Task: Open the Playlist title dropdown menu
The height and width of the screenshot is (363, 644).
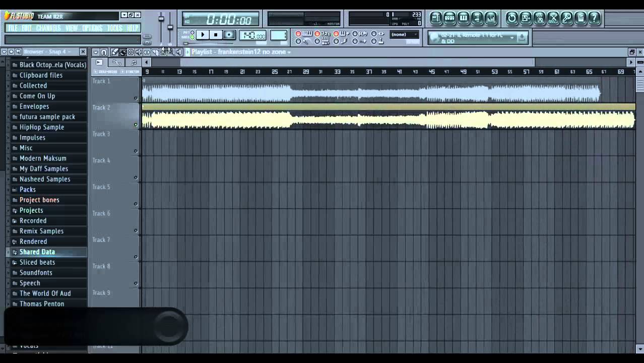Action: pyautogui.click(x=242, y=52)
